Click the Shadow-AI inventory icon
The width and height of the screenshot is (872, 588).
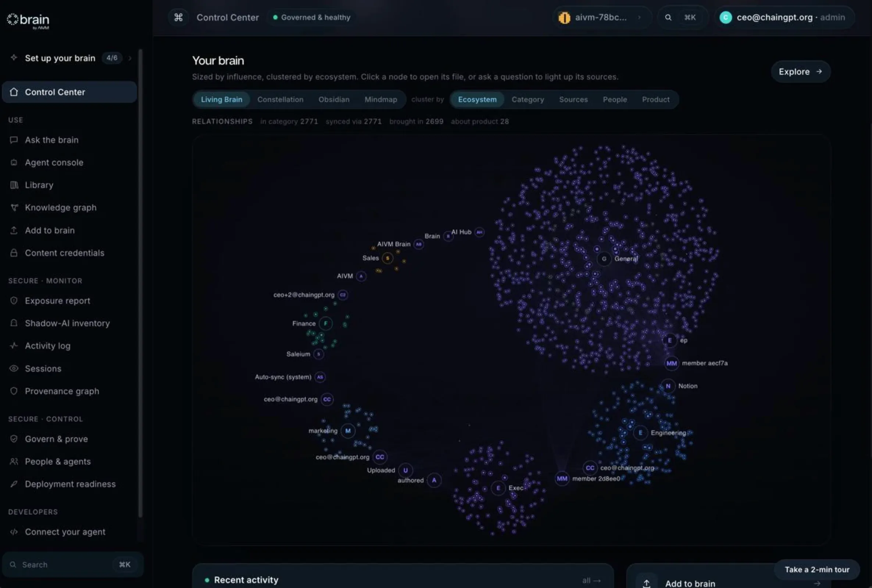pyautogui.click(x=14, y=323)
